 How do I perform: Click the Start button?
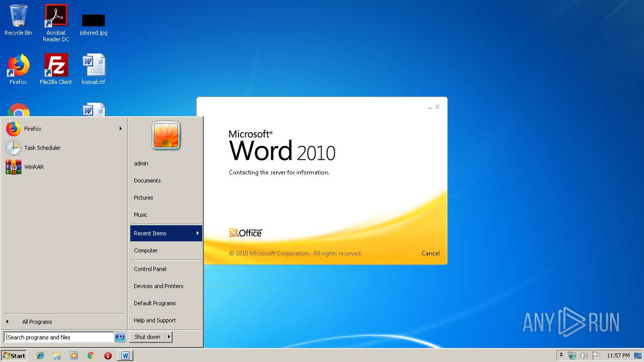coord(14,355)
